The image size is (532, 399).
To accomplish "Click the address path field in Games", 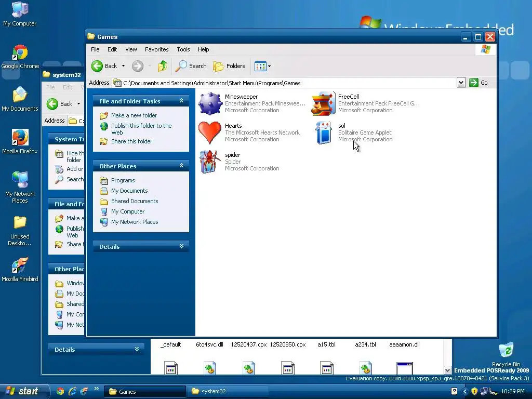I will click(284, 83).
